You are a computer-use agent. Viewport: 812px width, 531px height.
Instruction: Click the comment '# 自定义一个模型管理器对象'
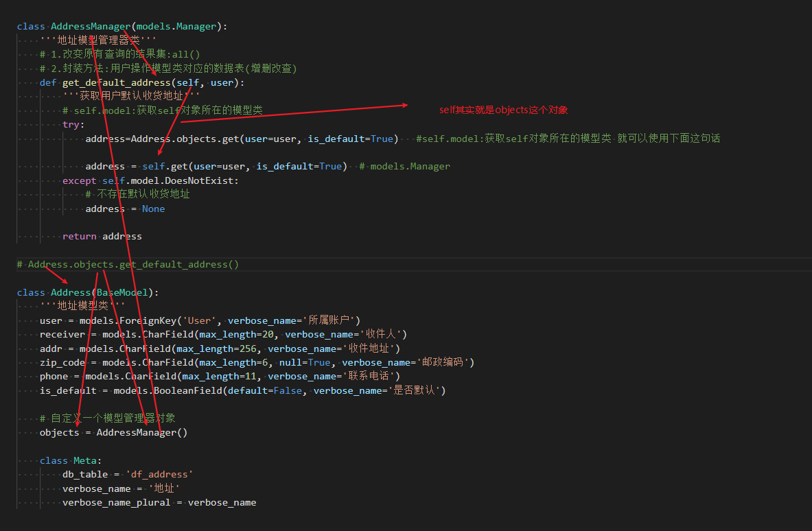point(108,418)
